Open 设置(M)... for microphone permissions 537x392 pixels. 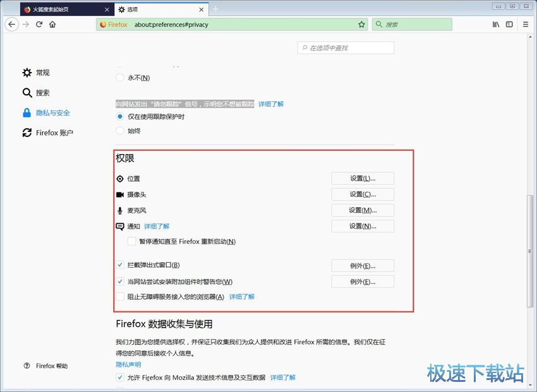363,210
